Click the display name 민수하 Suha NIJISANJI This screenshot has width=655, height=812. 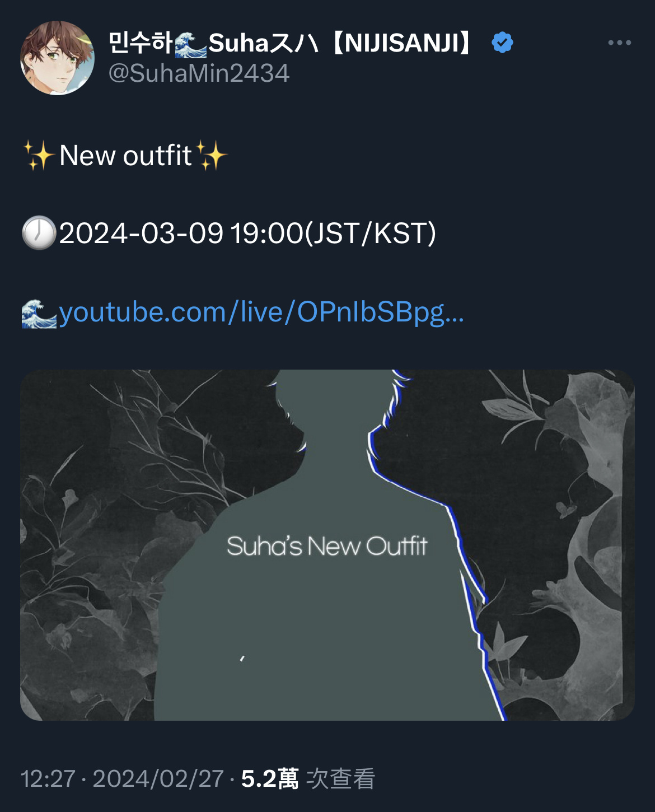[x=292, y=43]
